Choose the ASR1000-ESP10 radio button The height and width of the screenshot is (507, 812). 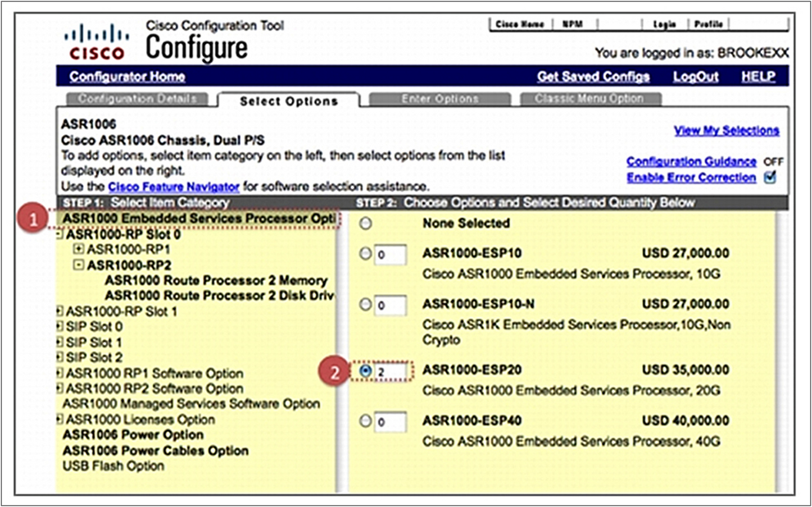366,254
